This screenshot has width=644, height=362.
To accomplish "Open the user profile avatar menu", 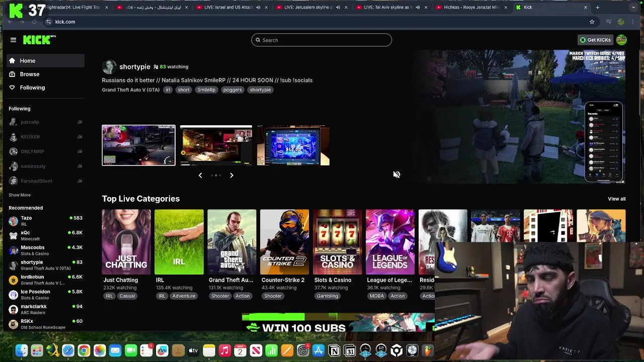I will [621, 40].
